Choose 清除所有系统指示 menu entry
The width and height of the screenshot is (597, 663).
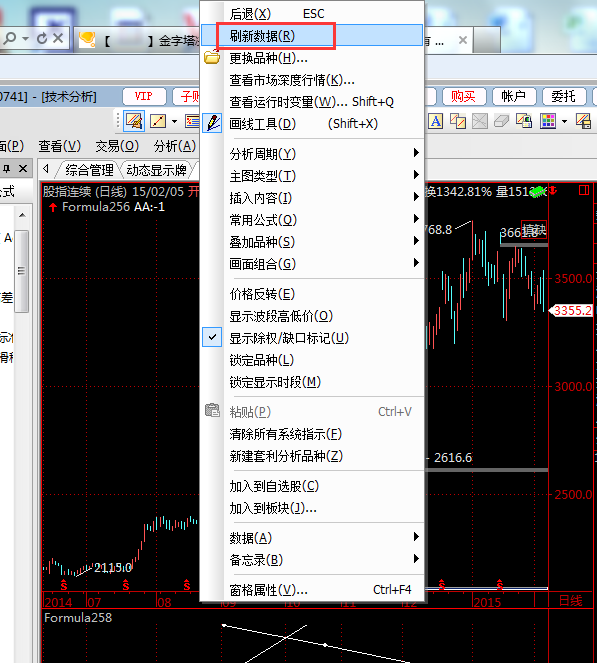click(x=312, y=433)
